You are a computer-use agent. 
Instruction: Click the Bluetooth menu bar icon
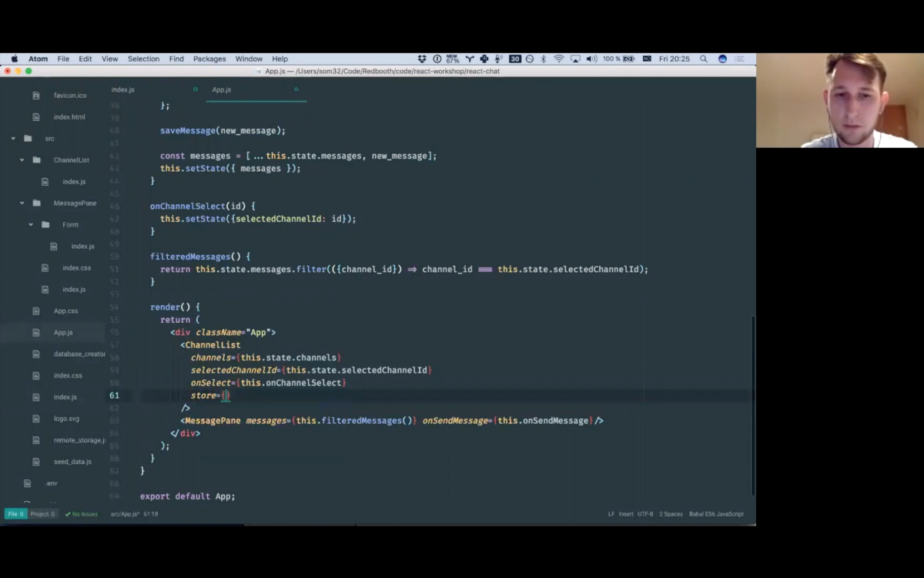pyautogui.click(x=543, y=59)
